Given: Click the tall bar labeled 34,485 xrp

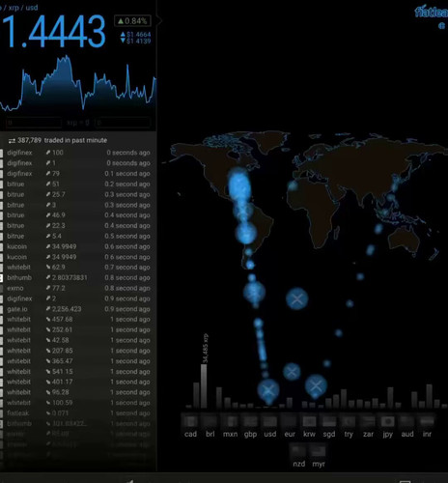Looking at the screenshot, I should click(x=204, y=385).
